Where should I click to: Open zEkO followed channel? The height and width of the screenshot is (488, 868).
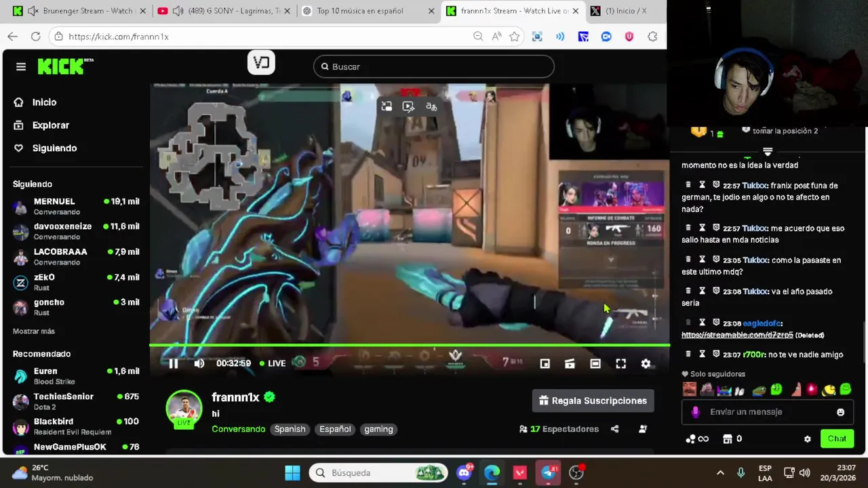[76, 282]
